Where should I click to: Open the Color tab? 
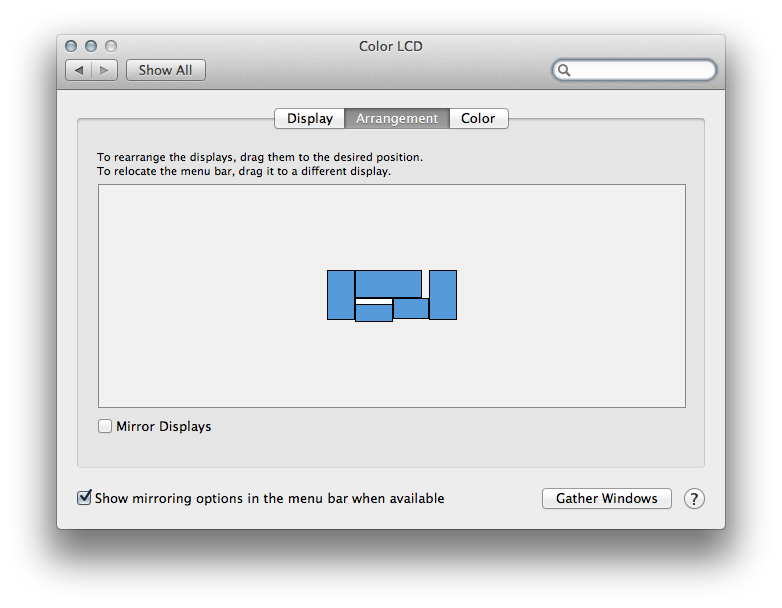pyautogui.click(x=478, y=118)
